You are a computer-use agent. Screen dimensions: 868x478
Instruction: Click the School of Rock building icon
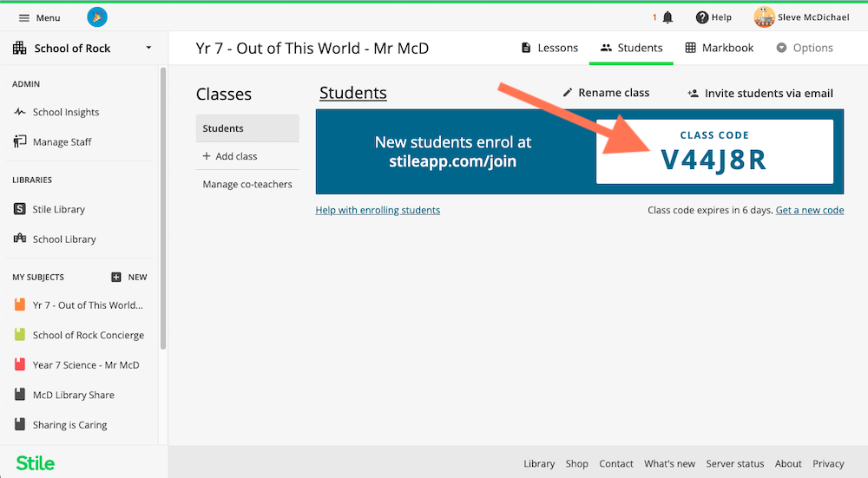[19, 48]
